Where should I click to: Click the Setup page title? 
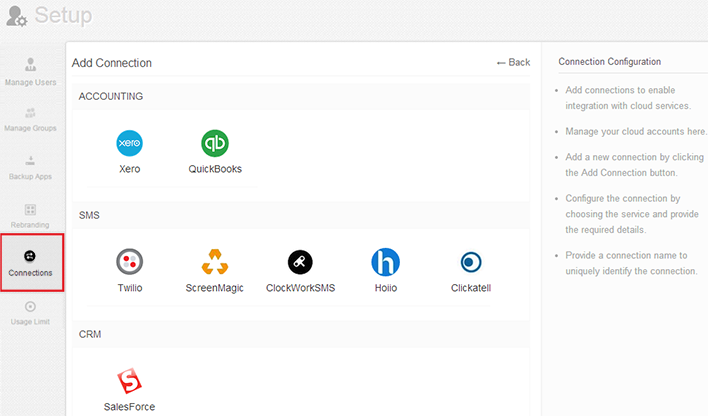click(64, 15)
